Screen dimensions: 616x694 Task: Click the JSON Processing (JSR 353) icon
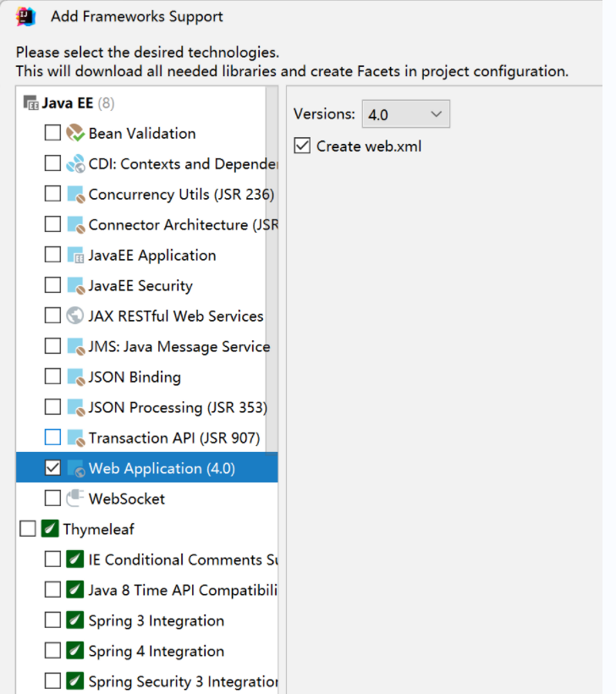pos(75,407)
